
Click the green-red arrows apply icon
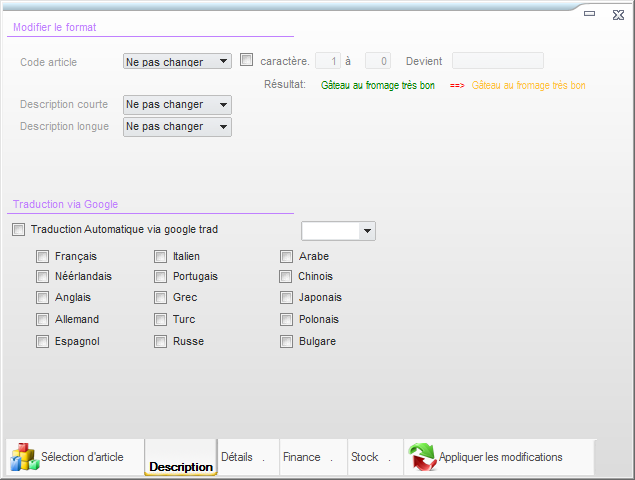coord(421,457)
